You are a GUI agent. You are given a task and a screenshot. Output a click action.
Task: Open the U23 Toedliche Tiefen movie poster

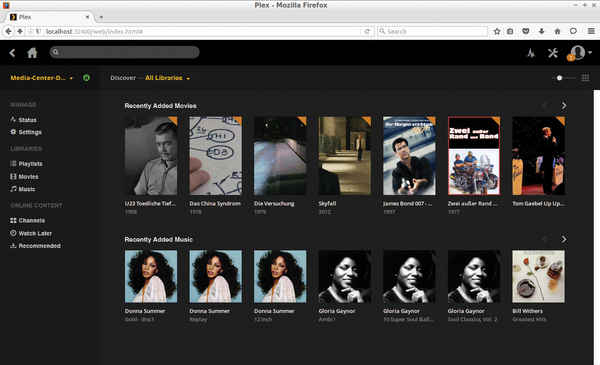tap(151, 156)
